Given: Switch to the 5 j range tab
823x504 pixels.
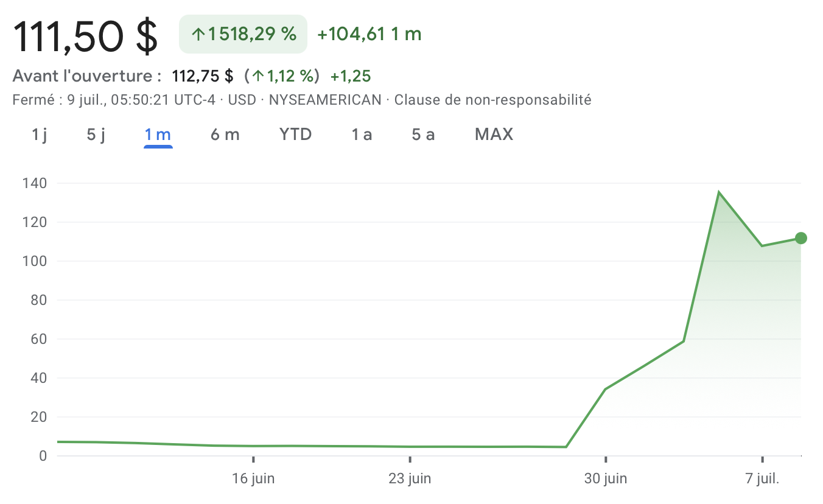Looking at the screenshot, I should [x=96, y=135].
